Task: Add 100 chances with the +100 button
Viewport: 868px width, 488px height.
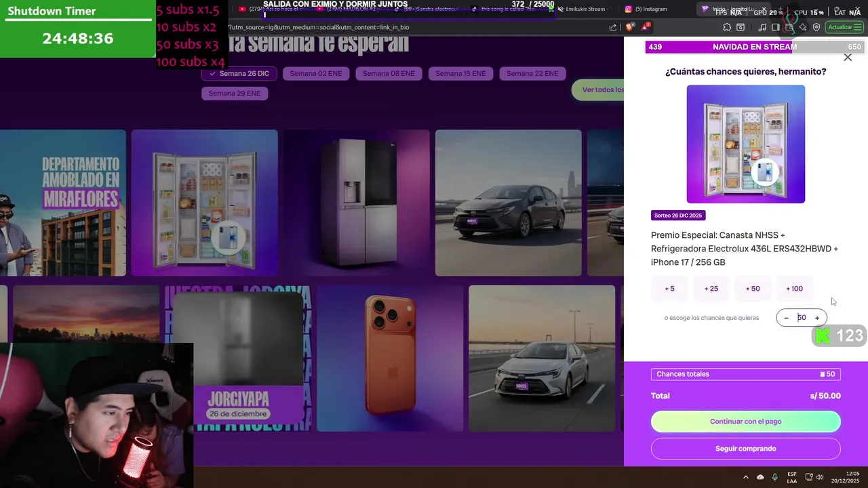Action: [x=794, y=289]
